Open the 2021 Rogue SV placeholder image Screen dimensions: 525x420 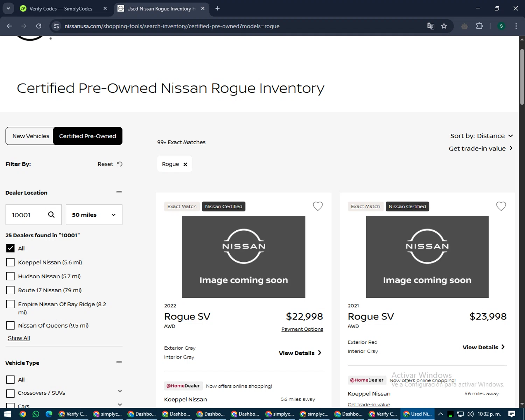[x=427, y=257]
